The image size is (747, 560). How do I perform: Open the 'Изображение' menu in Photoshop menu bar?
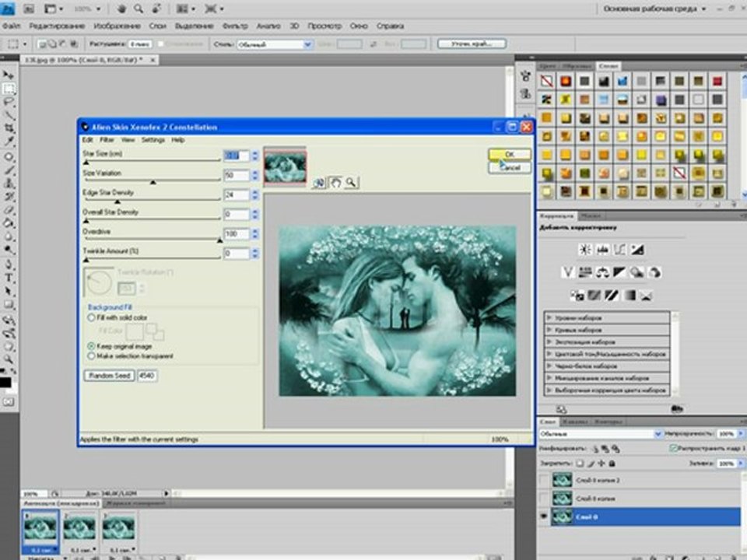click(x=117, y=26)
